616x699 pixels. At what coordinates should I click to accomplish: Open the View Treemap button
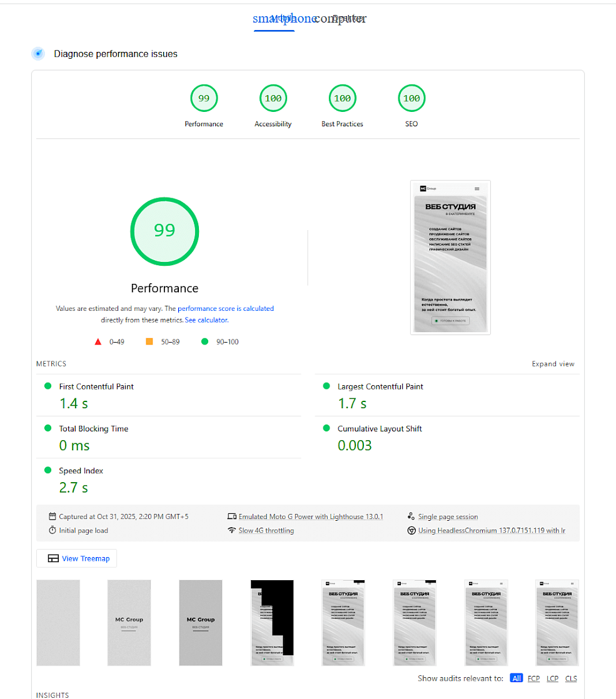pos(77,558)
